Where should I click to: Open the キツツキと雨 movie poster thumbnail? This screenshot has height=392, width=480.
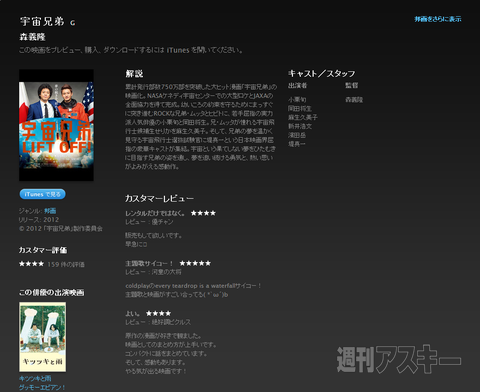42,337
